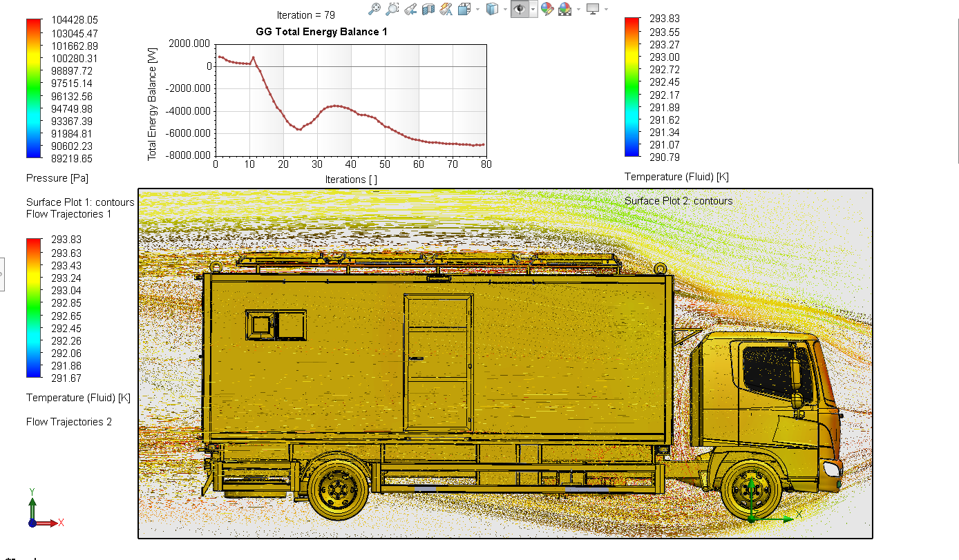959x560 pixels.
Task: Toggle the Hide/Show Items eye button
Action: [x=520, y=9]
